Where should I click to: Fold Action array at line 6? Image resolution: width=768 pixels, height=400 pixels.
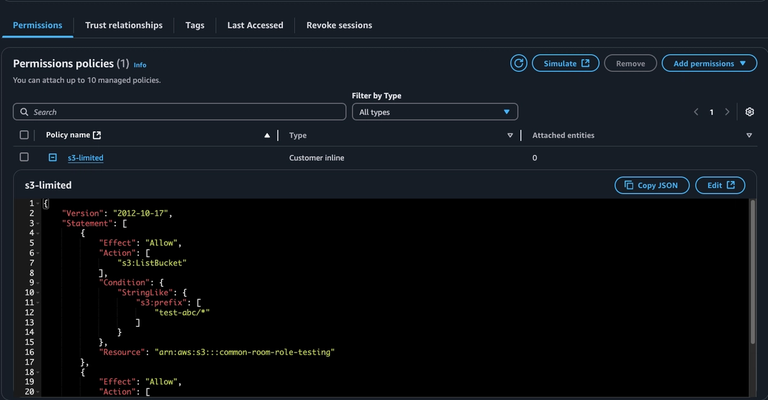38,253
